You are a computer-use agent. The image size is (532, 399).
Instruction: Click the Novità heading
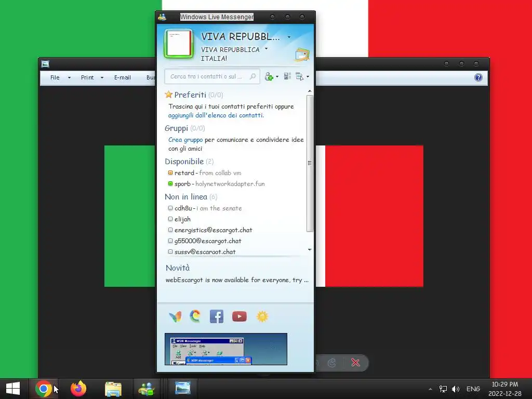[178, 268]
